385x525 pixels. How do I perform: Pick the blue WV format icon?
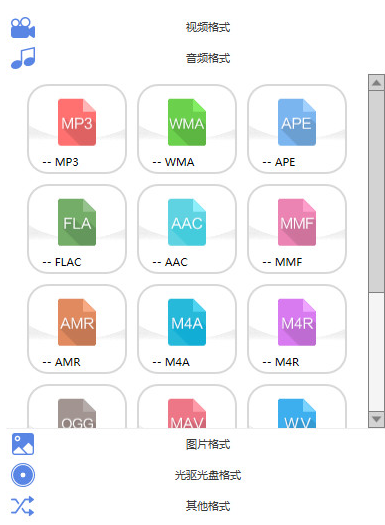[x=297, y=413]
